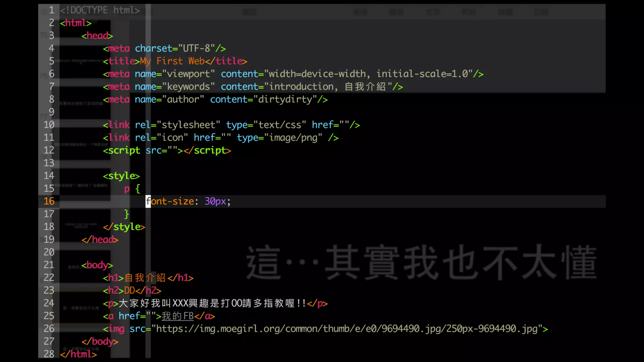Click line number 28 in the gutter

pyautogui.click(x=49, y=354)
